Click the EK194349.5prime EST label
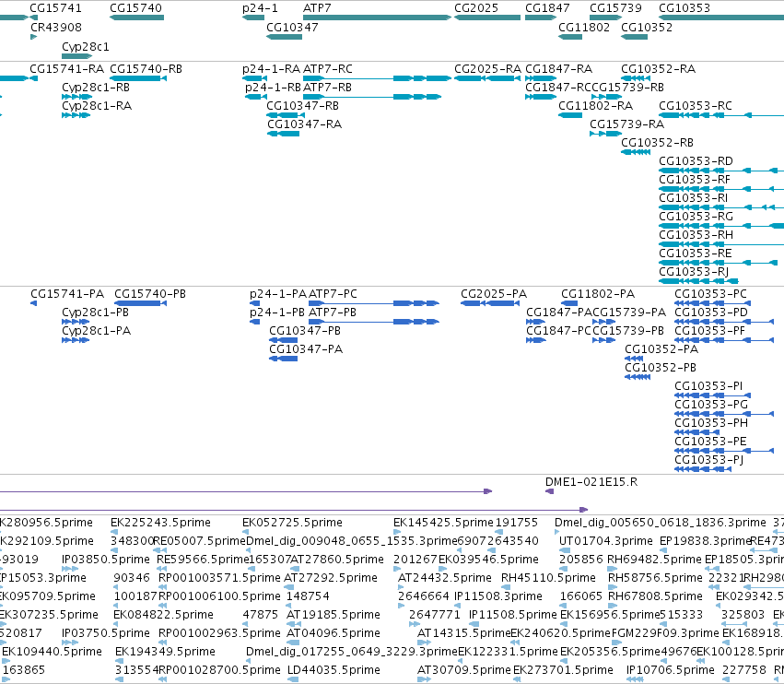Screen dimensions: 784x684 coord(165,651)
